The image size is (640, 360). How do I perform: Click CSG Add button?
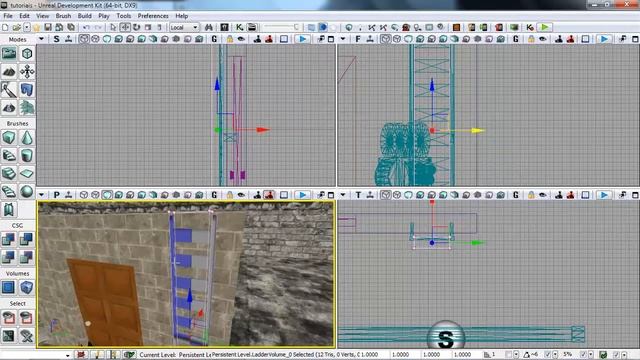(9, 239)
